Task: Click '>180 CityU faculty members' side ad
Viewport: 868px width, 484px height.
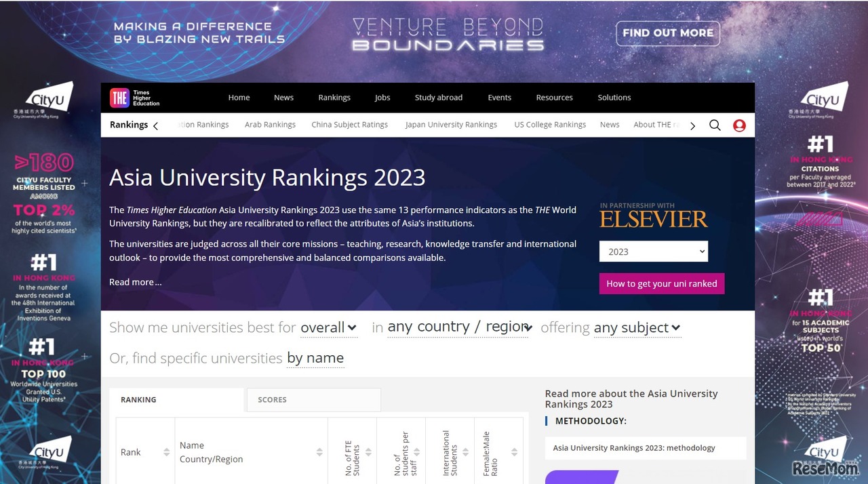Action: pyautogui.click(x=45, y=194)
